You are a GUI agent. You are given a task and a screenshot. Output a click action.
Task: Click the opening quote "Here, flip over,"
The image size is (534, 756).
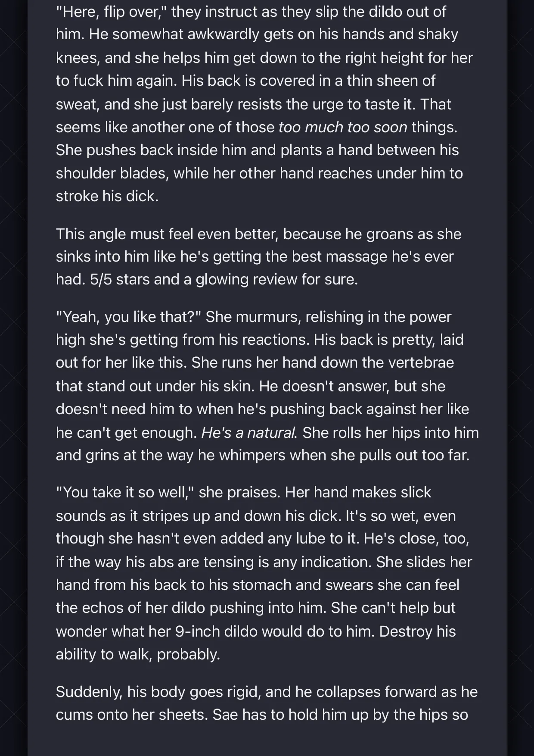112,12
